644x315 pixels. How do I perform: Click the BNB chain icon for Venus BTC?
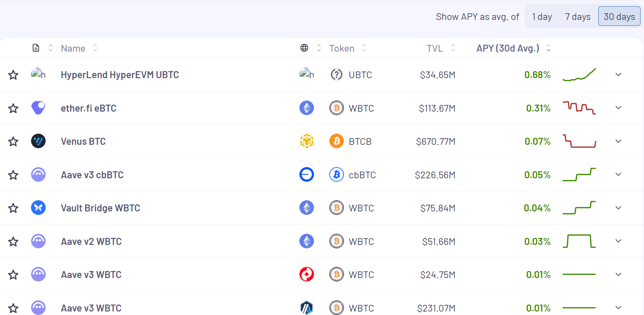point(307,141)
